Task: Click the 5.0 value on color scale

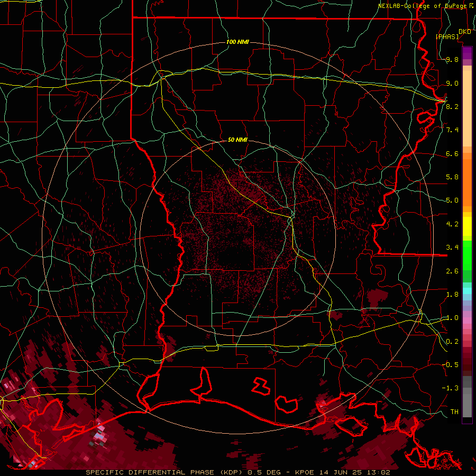Action: pyautogui.click(x=452, y=200)
